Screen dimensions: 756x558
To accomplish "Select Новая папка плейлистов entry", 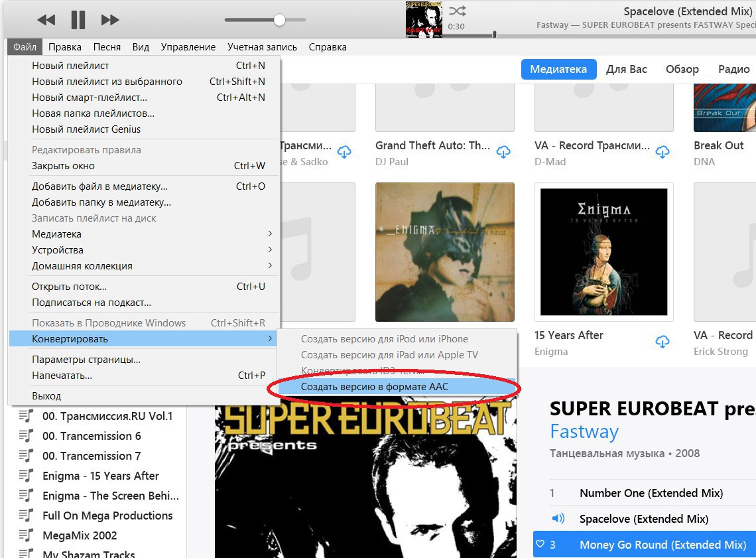I will [x=144, y=113].
